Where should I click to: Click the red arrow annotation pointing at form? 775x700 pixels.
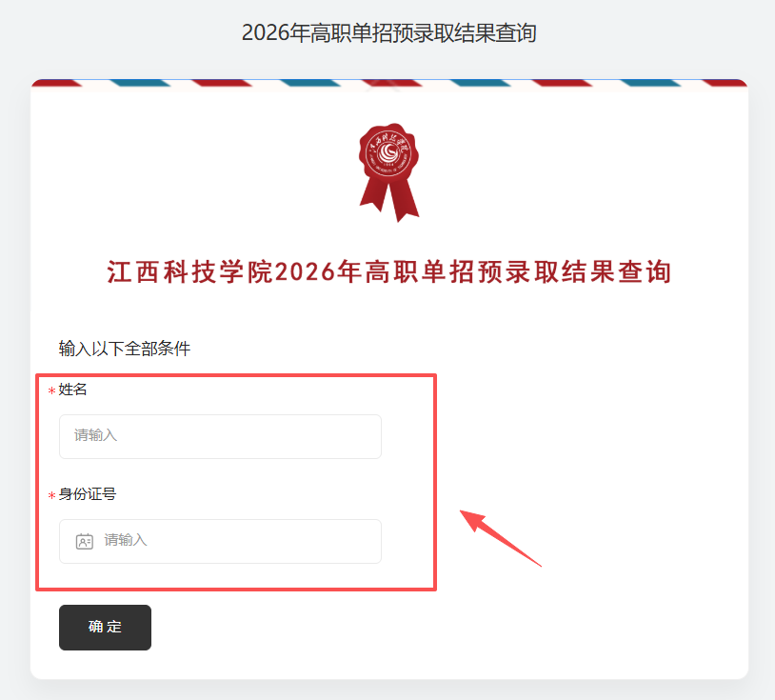500,538
